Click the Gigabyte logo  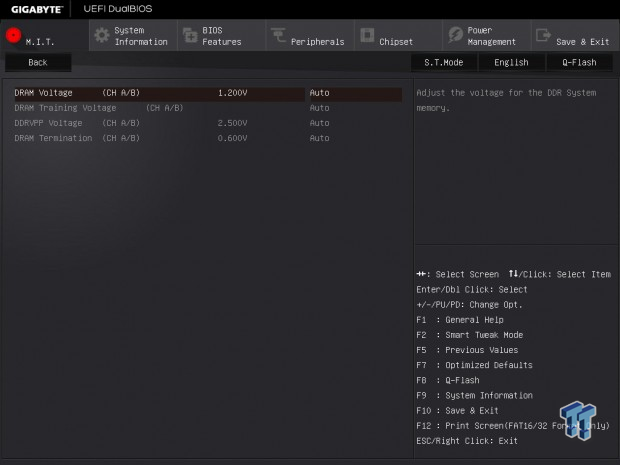click(x=37, y=9)
